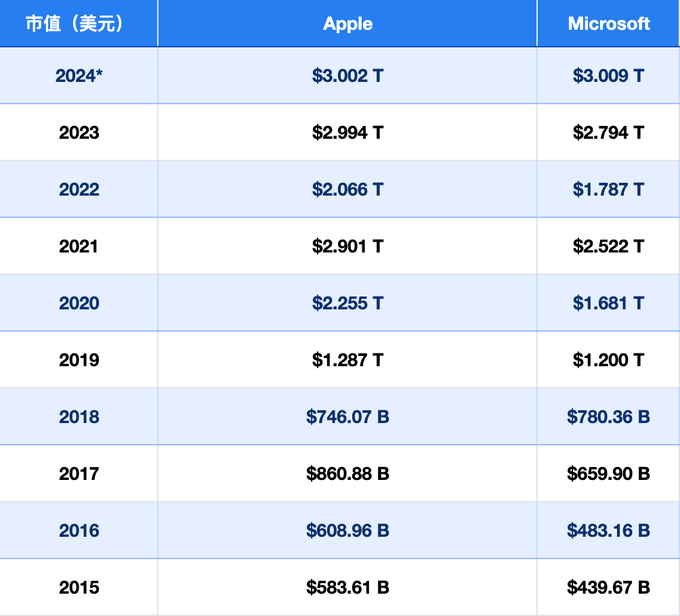Select the 2019 year cell

coord(79,360)
